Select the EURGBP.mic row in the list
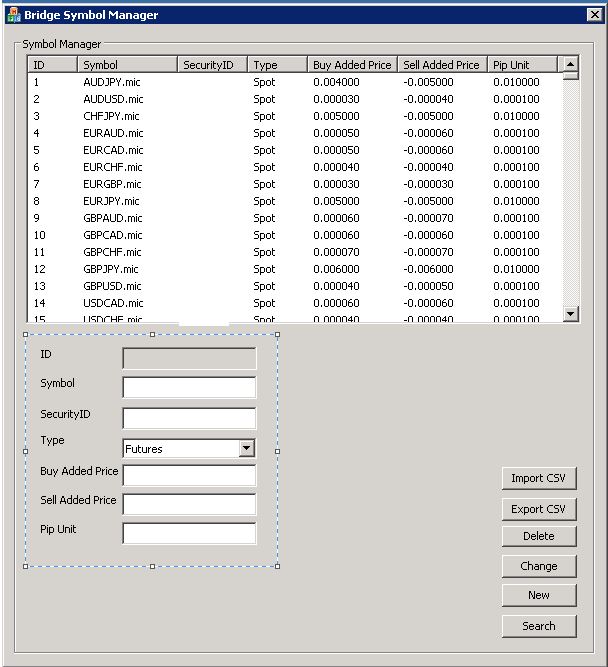This screenshot has width=608, height=667. (113, 184)
